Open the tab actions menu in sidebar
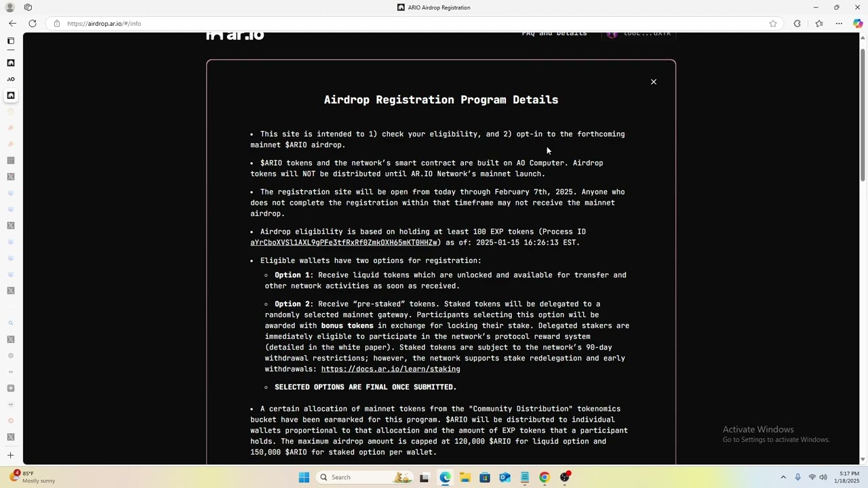 tap(11, 41)
